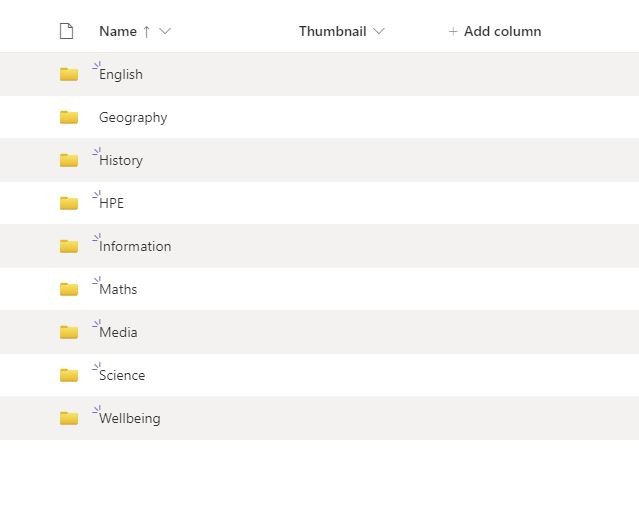Open the Wellbeing folder name link
The image size is (639, 519).
130,418
